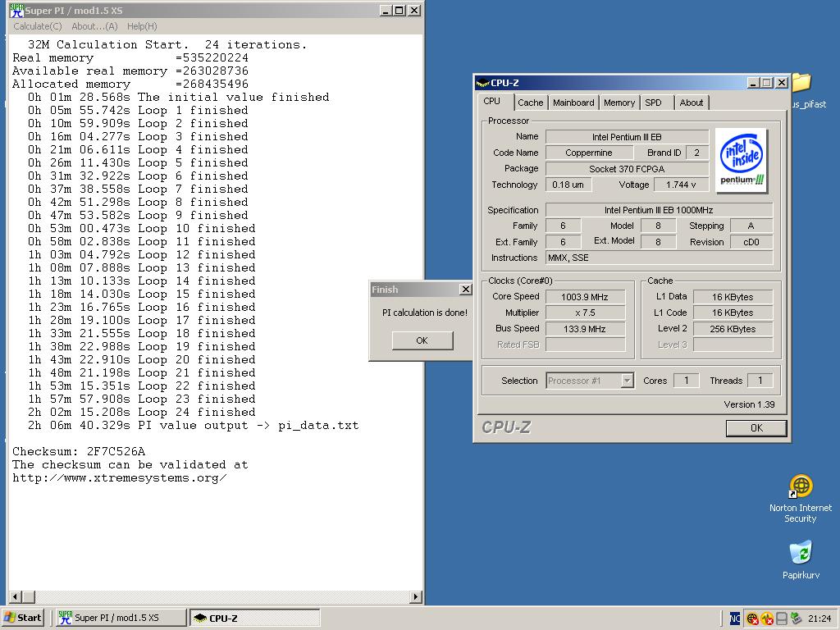Confirm the PI calculation done dialog with OK
840x630 pixels.
(x=422, y=340)
